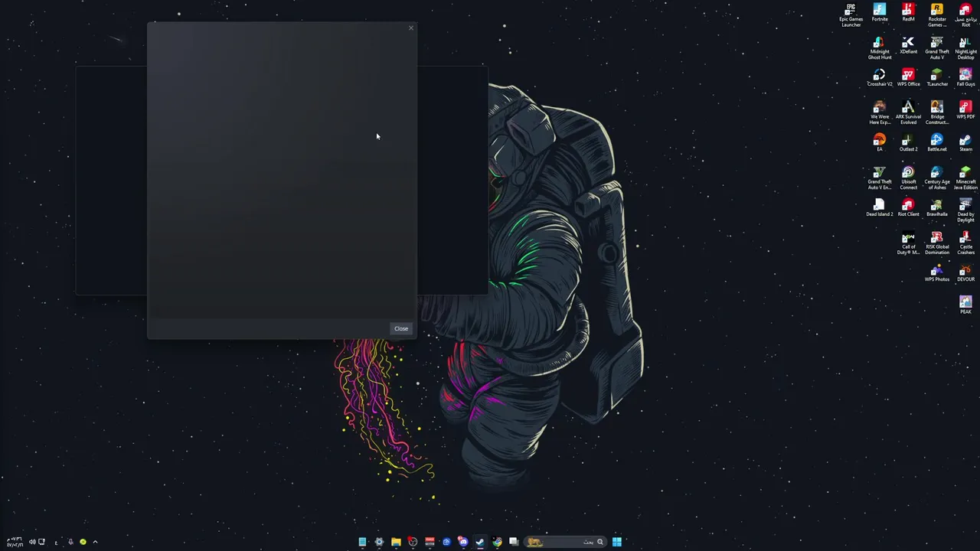Select the EA desktop shortcut
980x551 pixels.
tap(880, 143)
